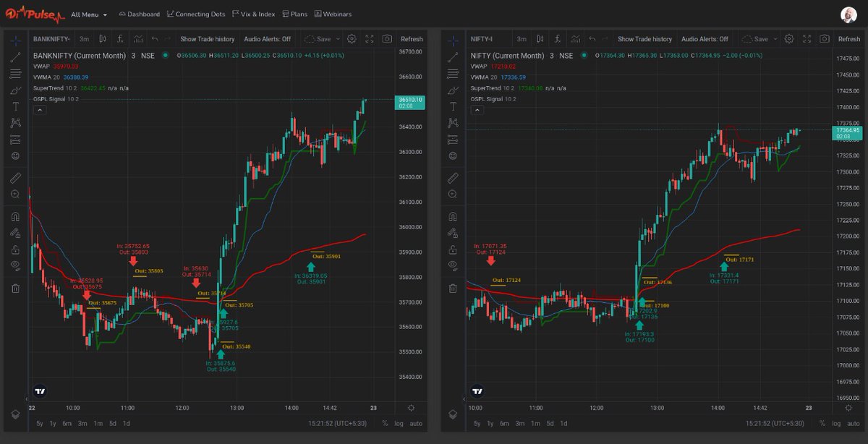868x444 pixels.
Task: Toggle hide all drawings eye in BANKNIFTY chart
Action: point(15,266)
